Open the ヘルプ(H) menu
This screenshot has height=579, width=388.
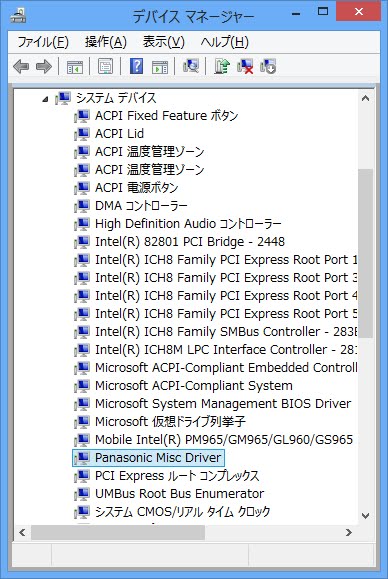pyautogui.click(x=224, y=42)
